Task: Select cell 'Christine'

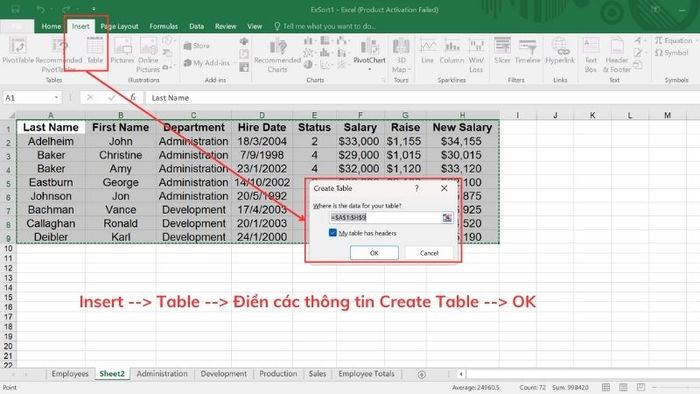Action: coord(121,155)
